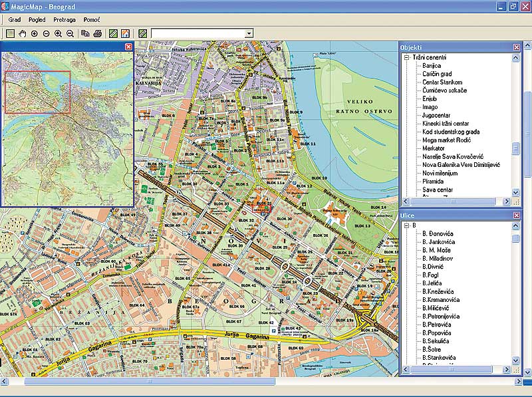The image size is (532, 397).
Task: Select Sava centar entry
Action: coord(438,190)
